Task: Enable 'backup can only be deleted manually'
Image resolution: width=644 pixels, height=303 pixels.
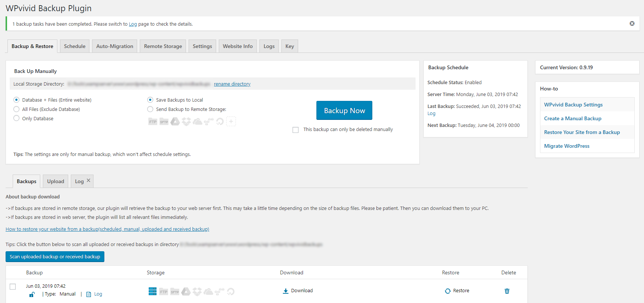Action: point(296,130)
